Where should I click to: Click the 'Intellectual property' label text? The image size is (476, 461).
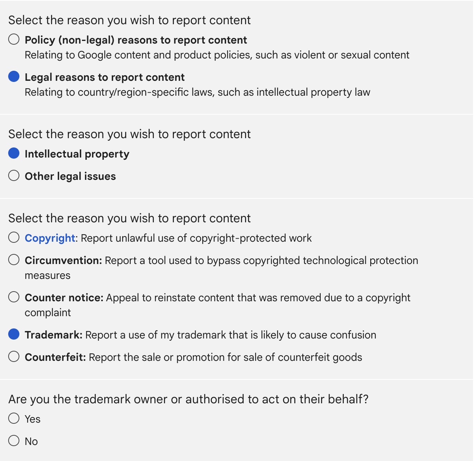tap(77, 154)
